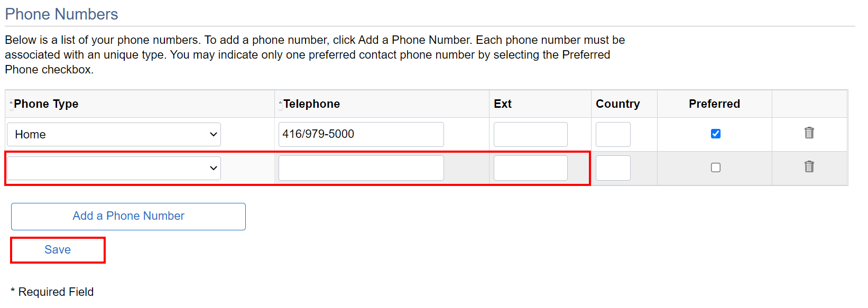Image resolution: width=868 pixels, height=308 pixels.
Task: Click the Phone Numbers section heading
Action: [x=61, y=14]
